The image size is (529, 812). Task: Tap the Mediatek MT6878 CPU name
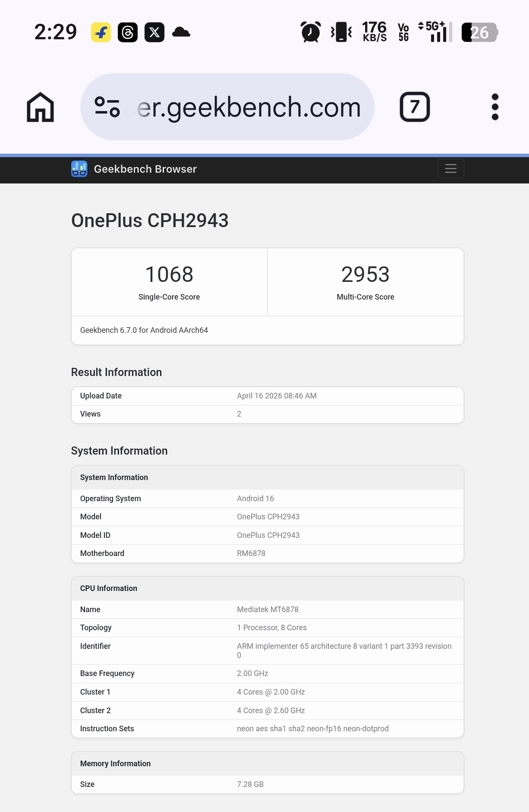268,610
